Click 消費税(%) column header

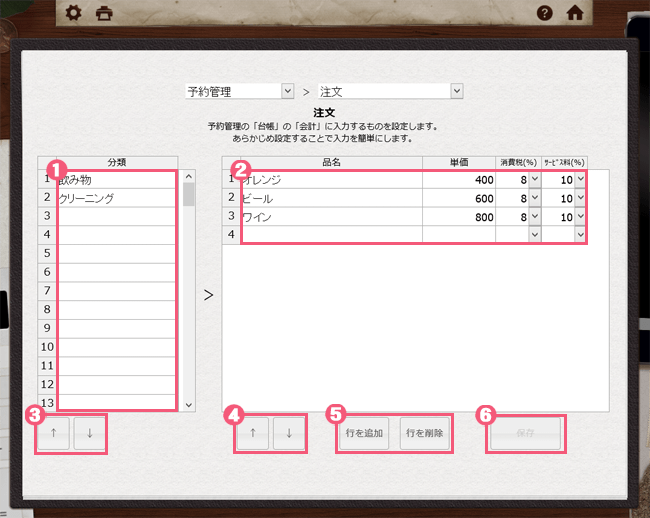click(x=518, y=162)
